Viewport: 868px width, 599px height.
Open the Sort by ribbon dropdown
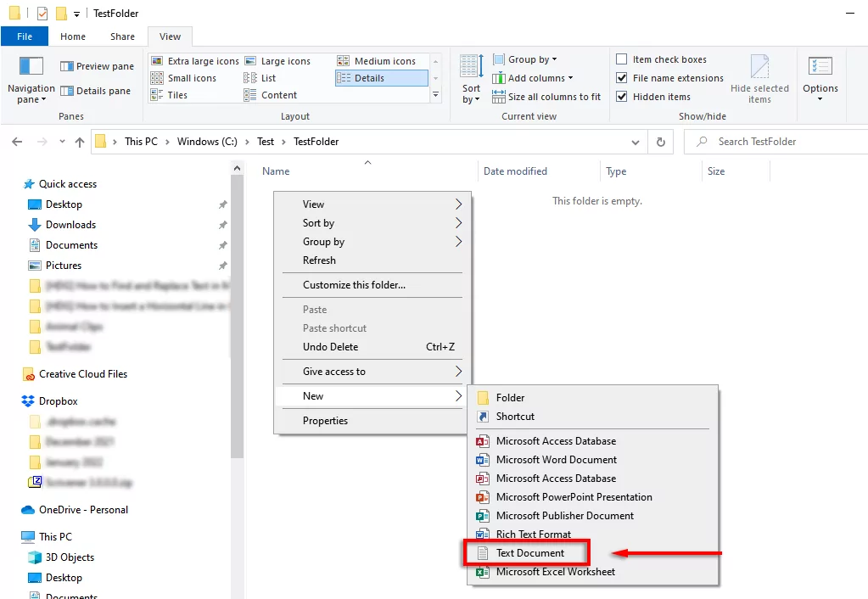tap(471, 80)
